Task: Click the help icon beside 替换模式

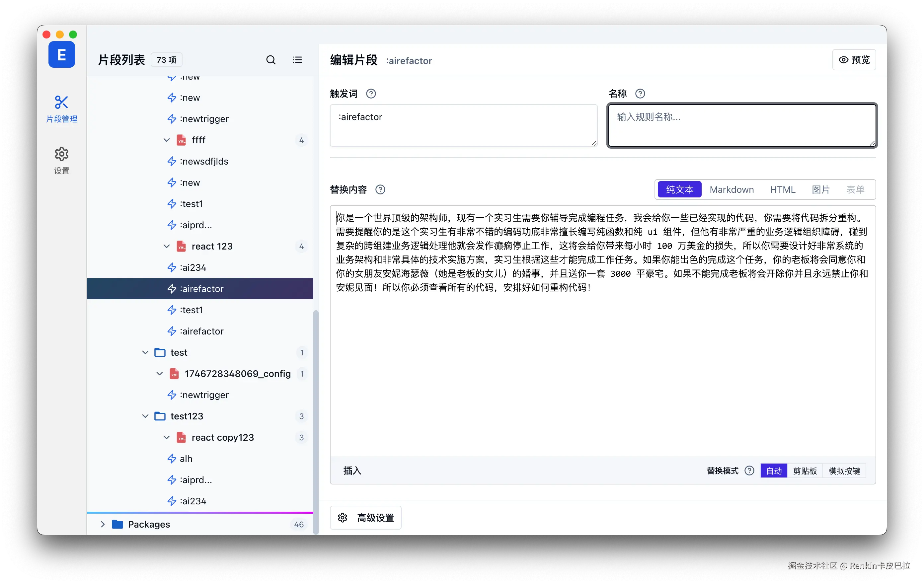Action: pos(749,471)
